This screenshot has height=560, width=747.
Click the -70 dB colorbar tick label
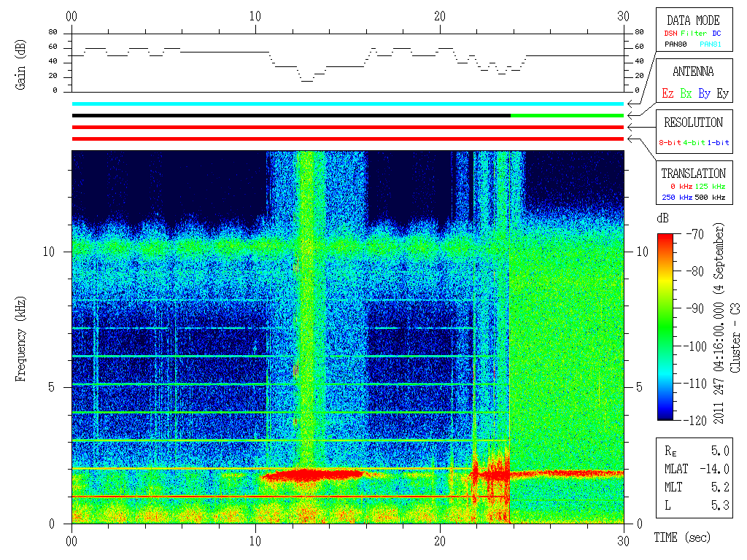tap(695, 234)
